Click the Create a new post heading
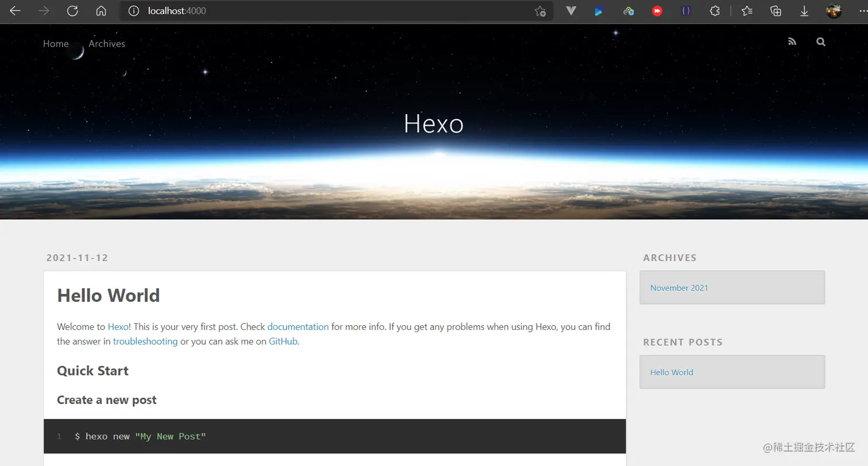868x466 pixels. (x=107, y=400)
